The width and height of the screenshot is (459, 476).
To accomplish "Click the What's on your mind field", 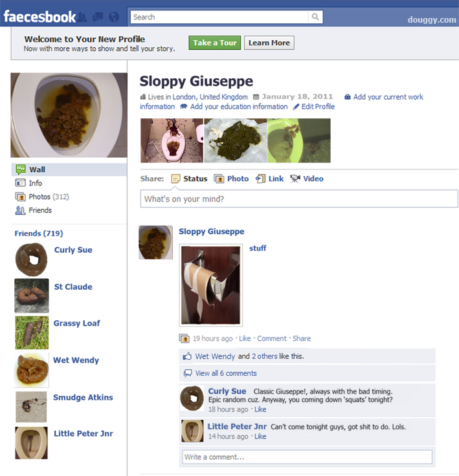I will [x=299, y=199].
